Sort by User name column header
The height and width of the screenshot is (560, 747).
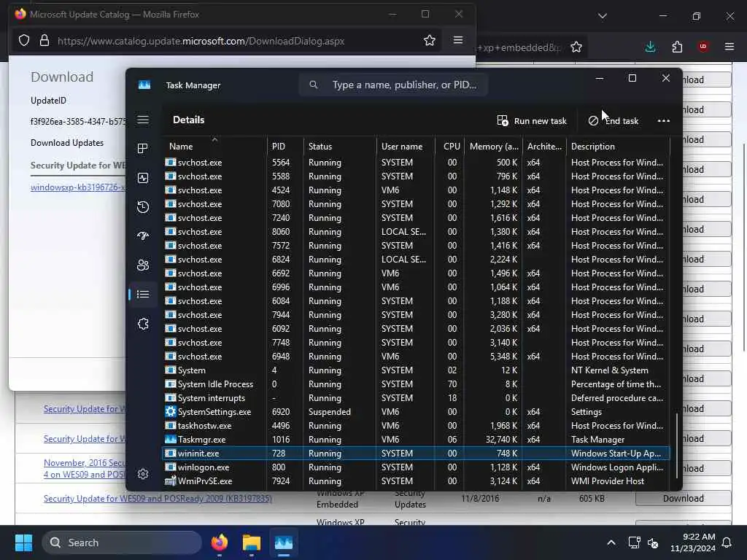(406, 146)
